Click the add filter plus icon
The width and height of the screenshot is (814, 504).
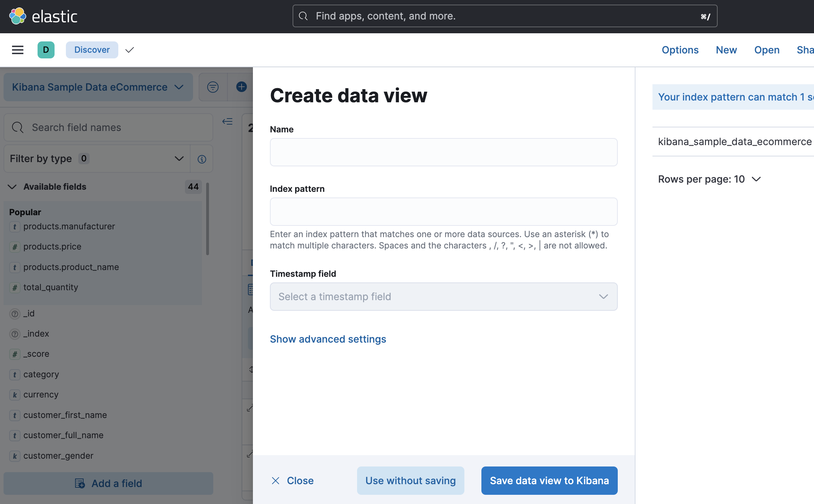tap(241, 87)
